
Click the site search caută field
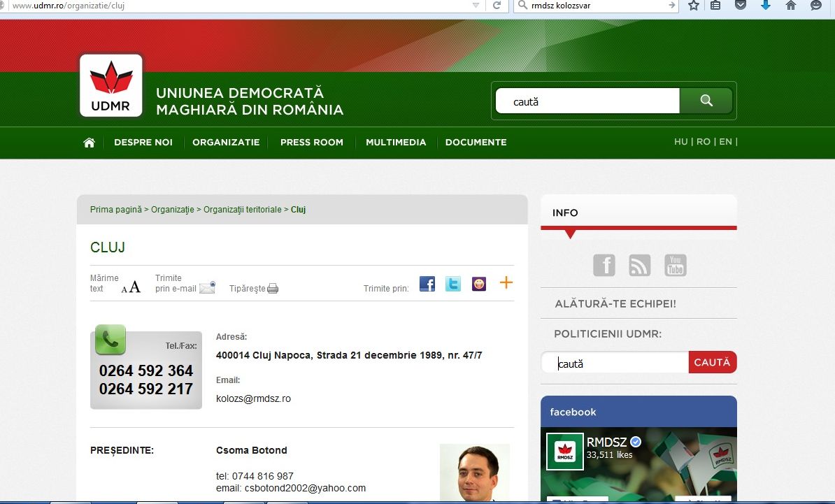click(587, 101)
